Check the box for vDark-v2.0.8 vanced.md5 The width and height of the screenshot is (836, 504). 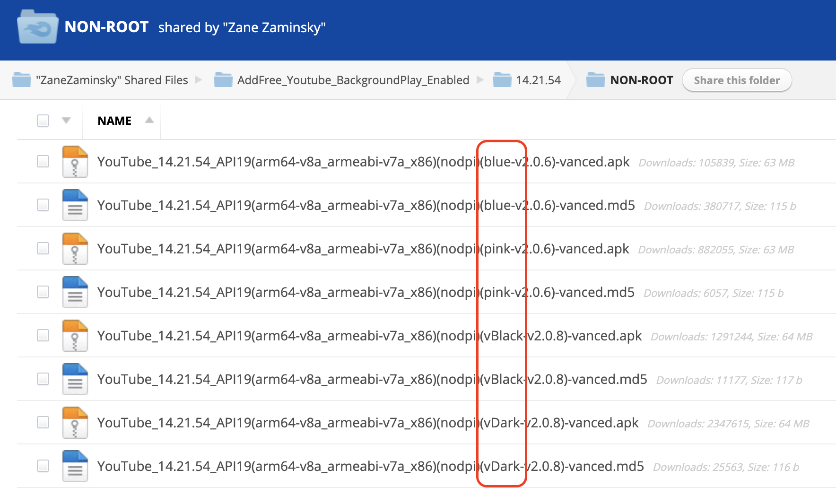click(43, 466)
